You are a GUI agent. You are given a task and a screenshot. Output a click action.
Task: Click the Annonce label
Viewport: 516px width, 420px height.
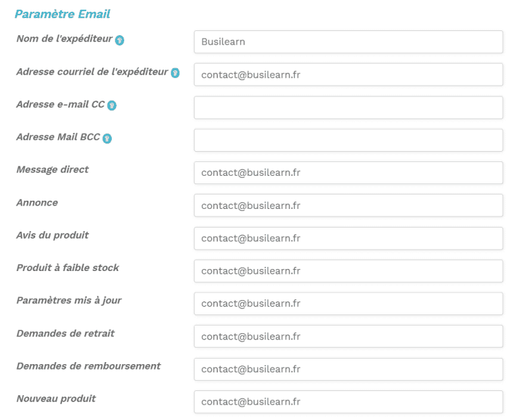pos(37,203)
